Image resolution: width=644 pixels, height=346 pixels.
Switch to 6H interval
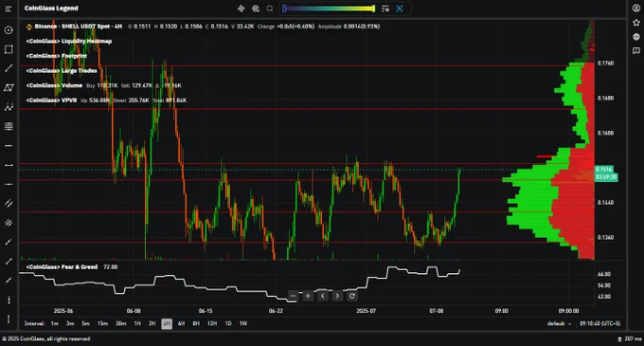click(181, 324)
